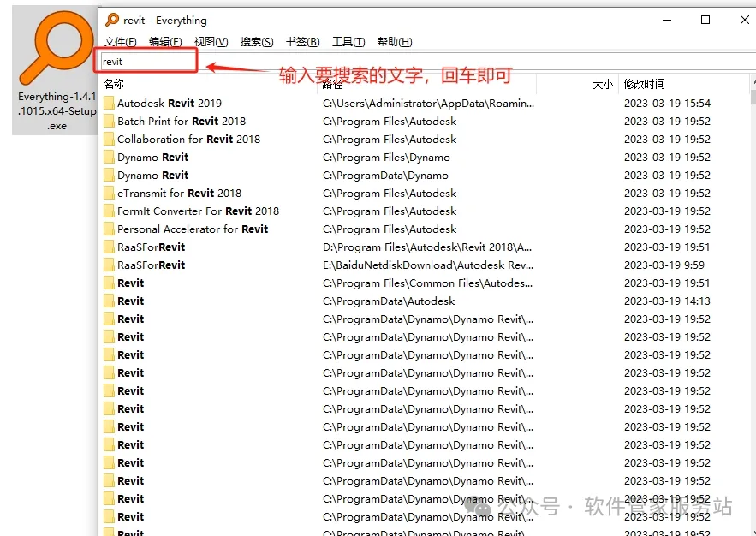The height and width of the screenshot is (536, 756).
Task: Select Dynamo Revit in C:\ProgramData\Dynamo
Action: pos(153,175)
